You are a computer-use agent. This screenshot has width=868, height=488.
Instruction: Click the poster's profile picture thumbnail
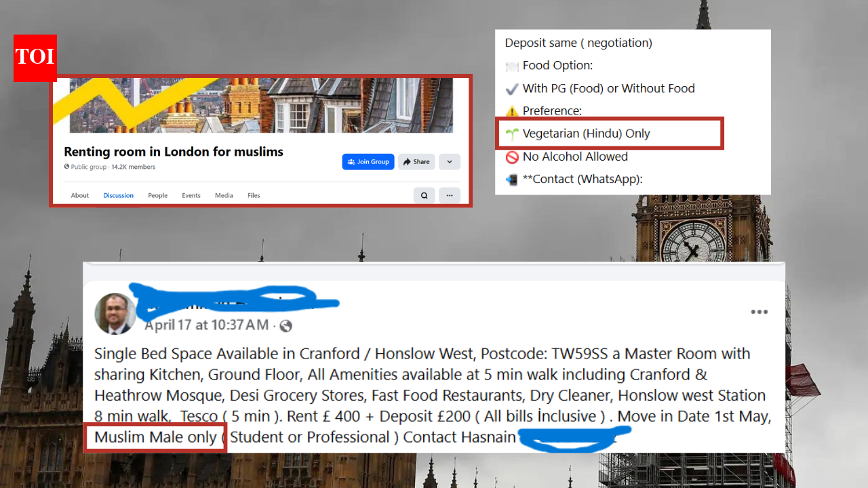coord(115,313)
